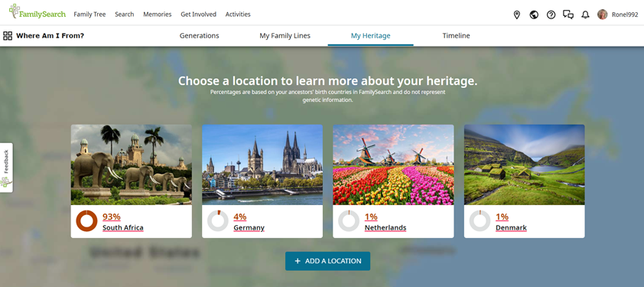Click the 4% percentage link
The image size is (644, 287).
(240, 217)
